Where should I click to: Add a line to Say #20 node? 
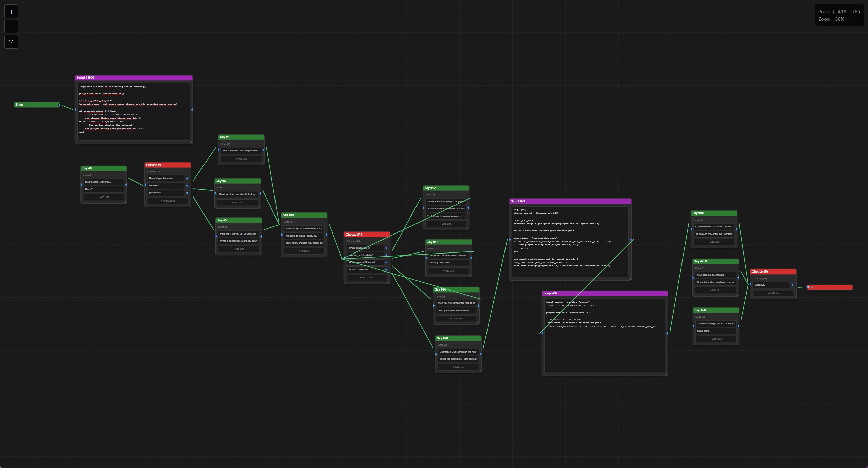click(x=458, y=367)
